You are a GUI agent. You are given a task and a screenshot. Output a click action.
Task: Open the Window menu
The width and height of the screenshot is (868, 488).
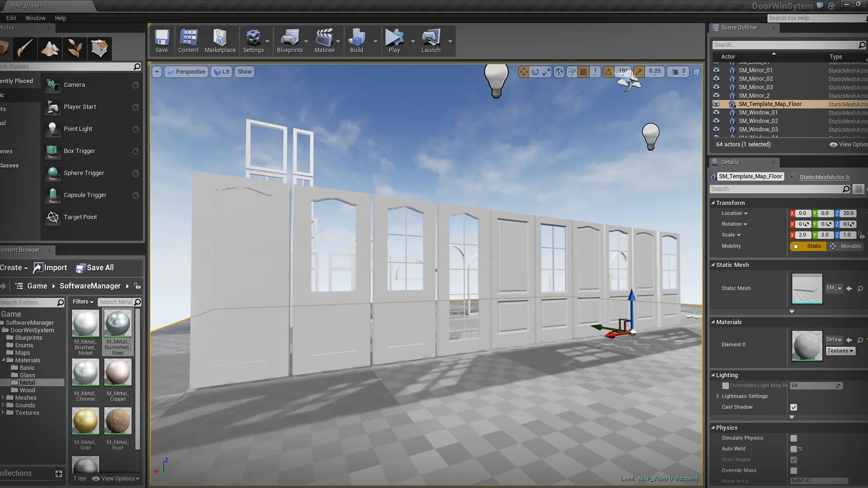click(35, 18)
